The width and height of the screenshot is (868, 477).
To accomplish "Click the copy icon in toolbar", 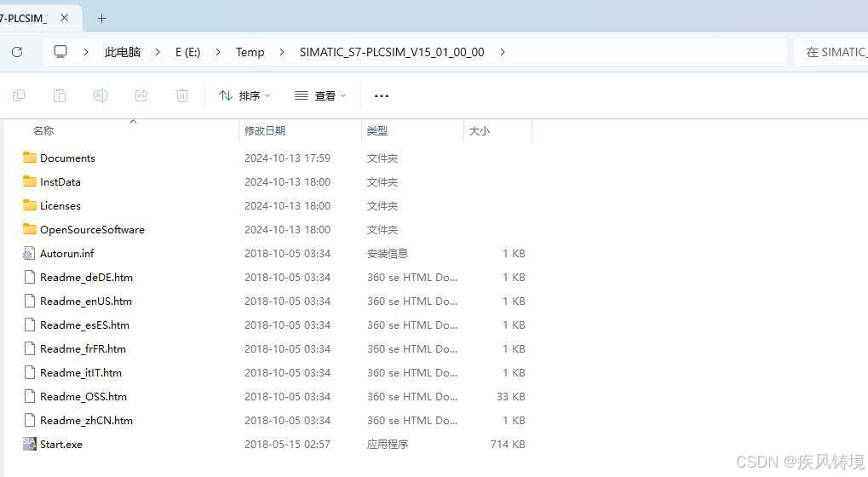I will coord(19,95).
